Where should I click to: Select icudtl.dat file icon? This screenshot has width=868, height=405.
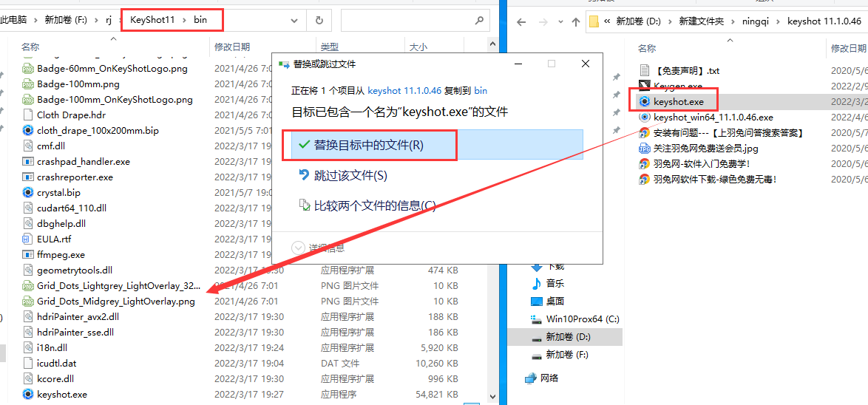(x=27, y=364)
